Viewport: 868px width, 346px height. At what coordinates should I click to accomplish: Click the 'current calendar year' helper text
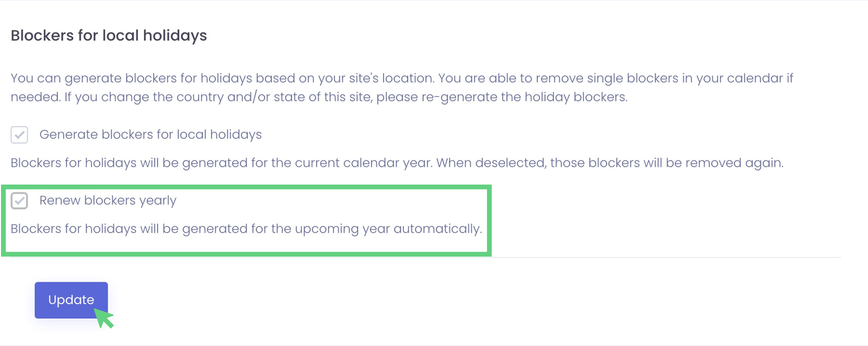221,163
